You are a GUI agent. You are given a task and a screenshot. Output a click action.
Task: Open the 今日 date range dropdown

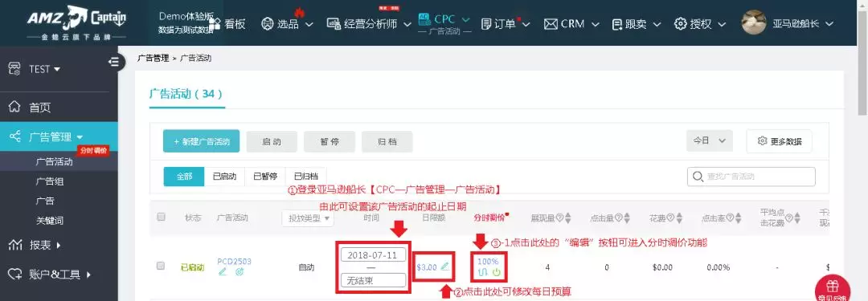click(x=709, y=141)
